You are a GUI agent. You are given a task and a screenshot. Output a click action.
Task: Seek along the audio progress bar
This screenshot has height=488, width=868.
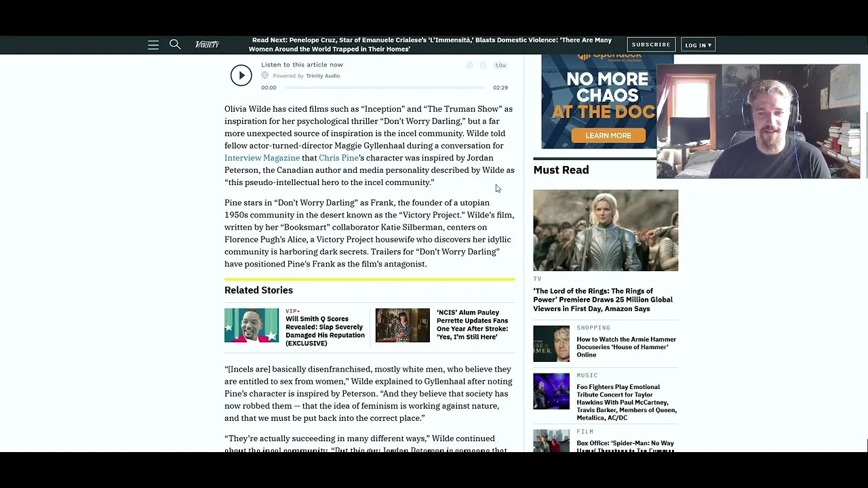pos(384,87)
